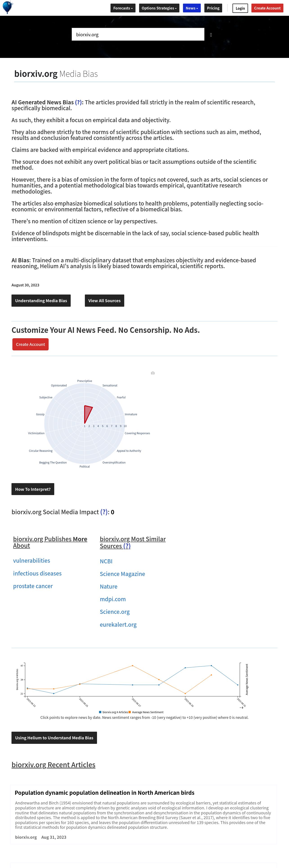
Task: Click View All Sources button
Action: pyautogui.click(x=104, y=301)
